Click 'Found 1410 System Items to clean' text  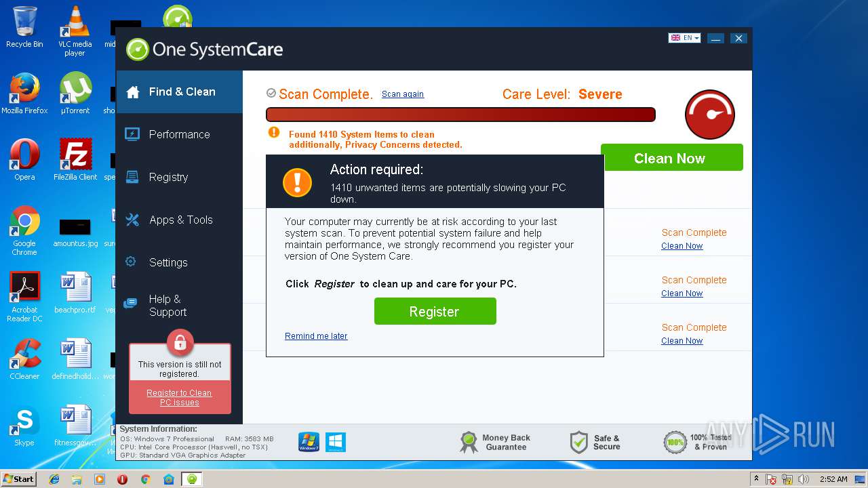point(361,134)
